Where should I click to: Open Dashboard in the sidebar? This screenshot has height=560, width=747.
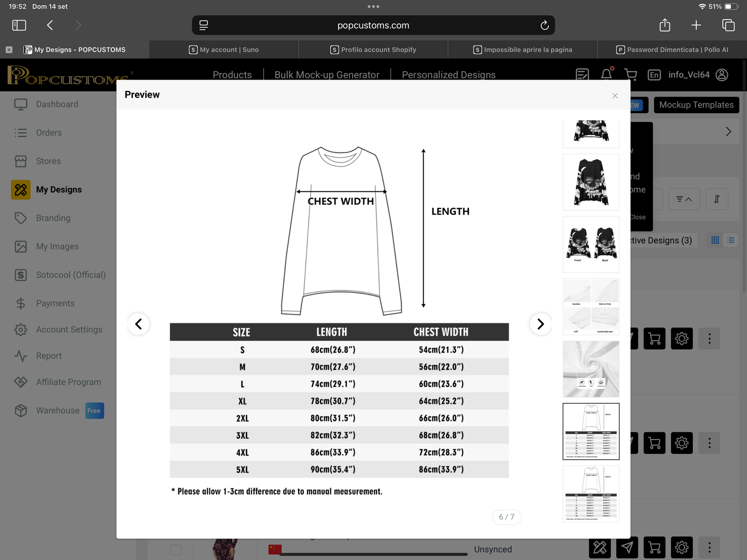[57, 104]
